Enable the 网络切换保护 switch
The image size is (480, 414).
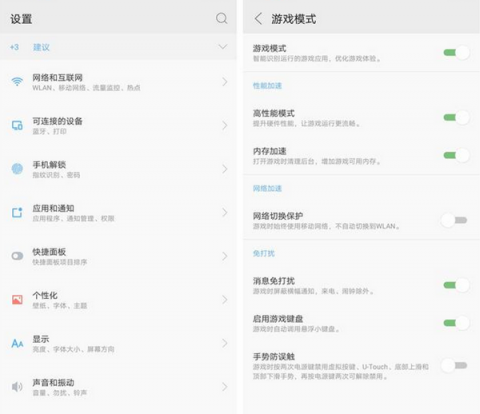[454, 220]
